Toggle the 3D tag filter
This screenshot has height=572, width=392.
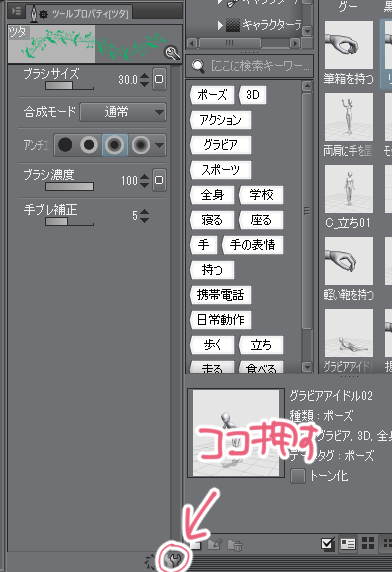252,95
